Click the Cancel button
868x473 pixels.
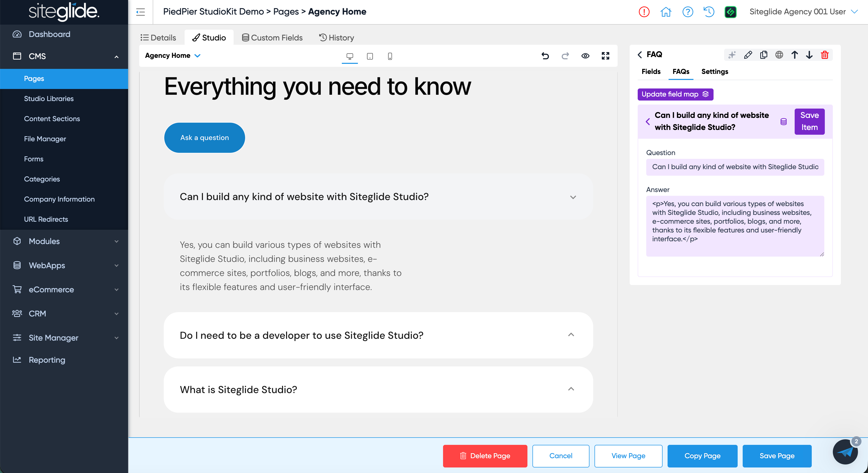561,456
